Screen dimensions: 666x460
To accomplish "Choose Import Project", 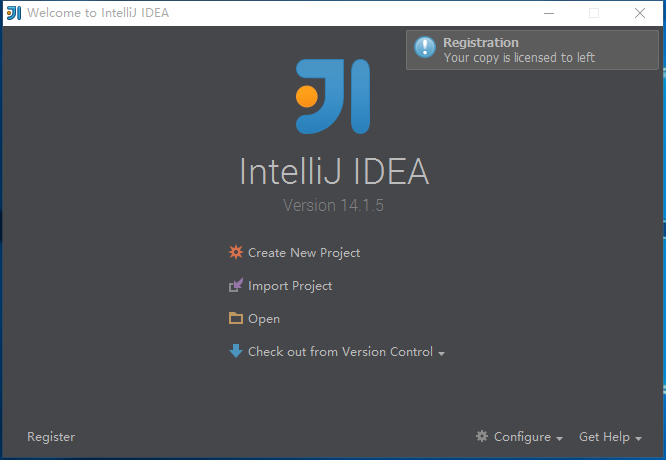I will pyautogui.click(x=290, y=286).
